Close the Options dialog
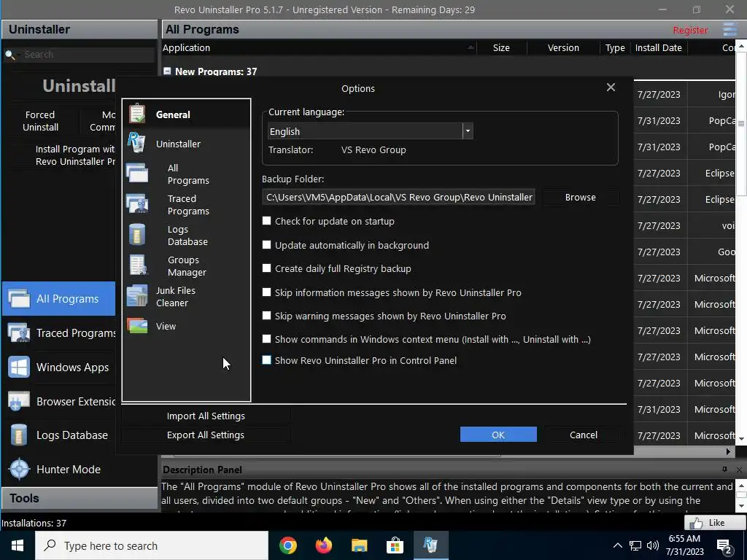The height and width of the screenshot is (560, 747). pos(611,87)
